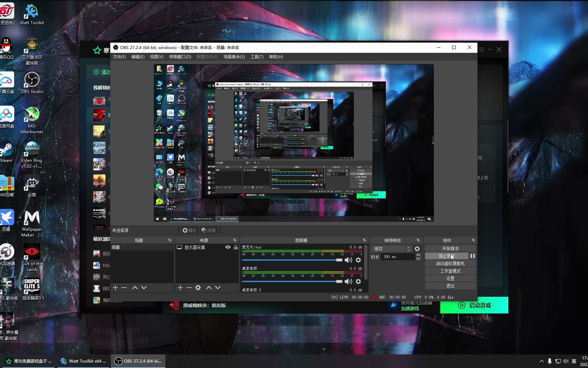Open OBS 设置 settings button

[450, 278]
